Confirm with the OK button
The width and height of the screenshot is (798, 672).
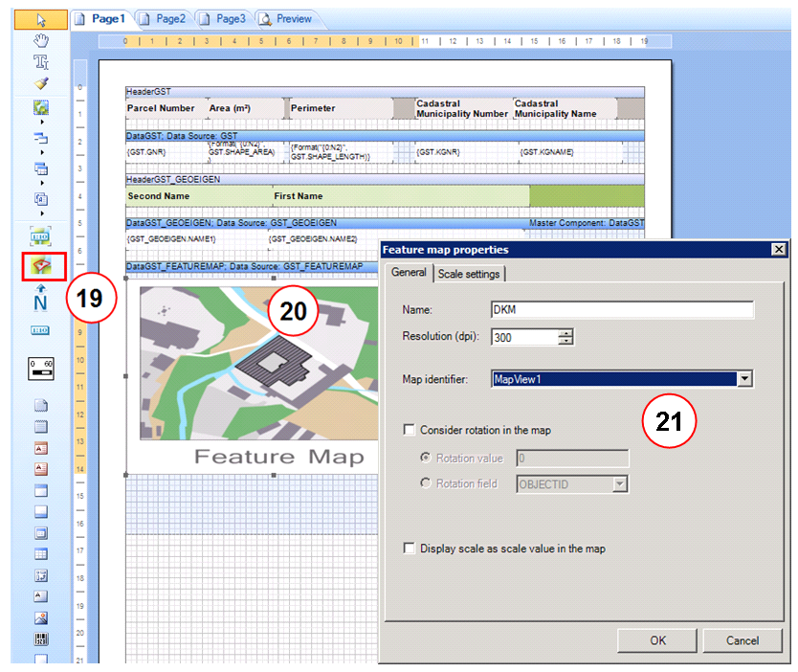coord(656,640)
